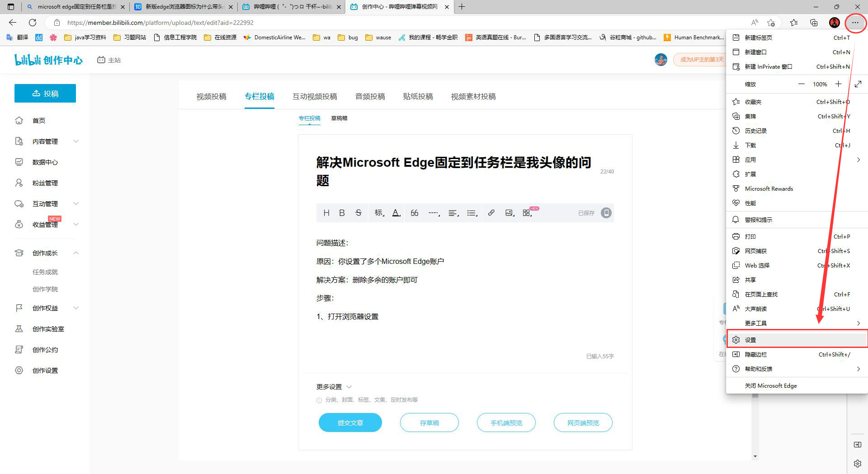Image resolution: width=868 pixels, height=474 pixels.
Task: Expand 收益管理 sidebar section
Action: click(45, 225)
